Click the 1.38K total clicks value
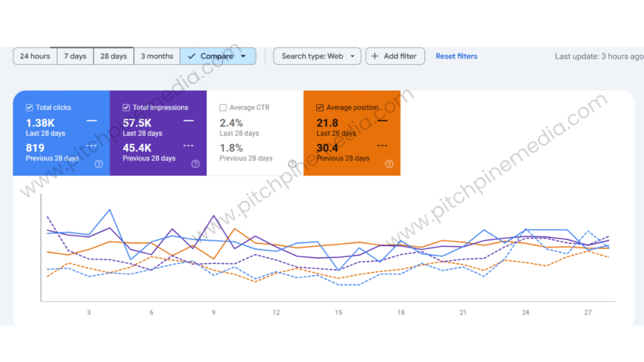Image resolution: width=644 pixels, height=362 pixels. (x=40, y=123)
